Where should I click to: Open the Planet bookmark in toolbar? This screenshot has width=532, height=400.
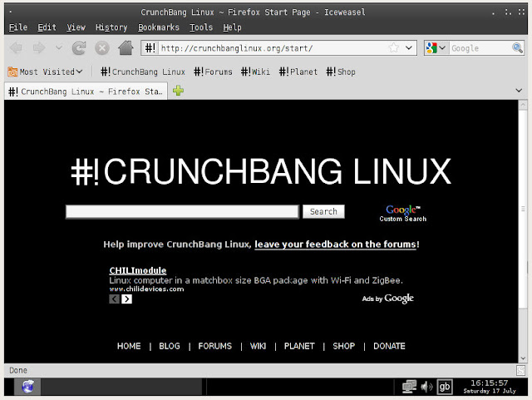[x=298, y=72]
